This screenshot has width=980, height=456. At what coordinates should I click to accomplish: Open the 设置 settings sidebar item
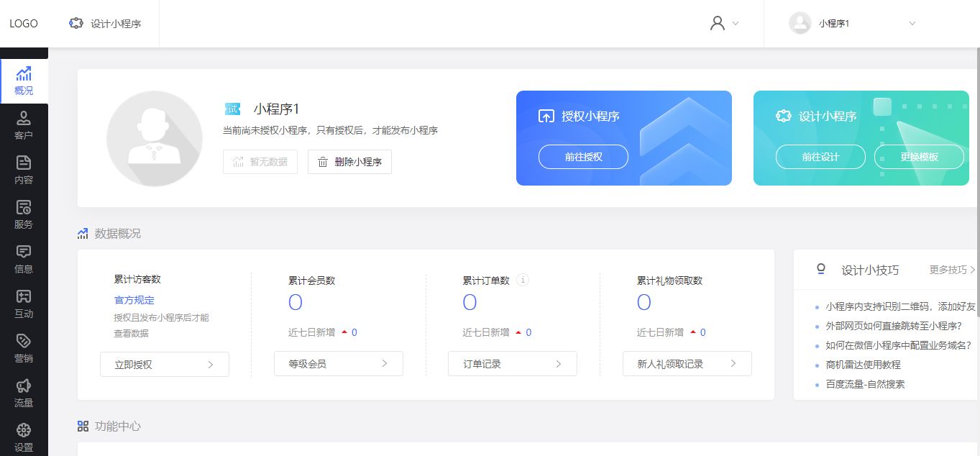(x=24, y=437)
